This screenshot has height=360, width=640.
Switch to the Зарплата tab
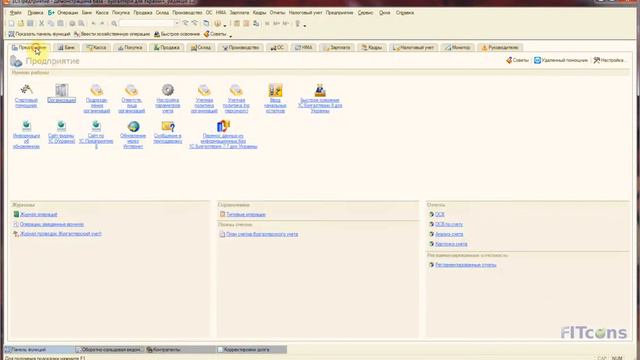337,48
